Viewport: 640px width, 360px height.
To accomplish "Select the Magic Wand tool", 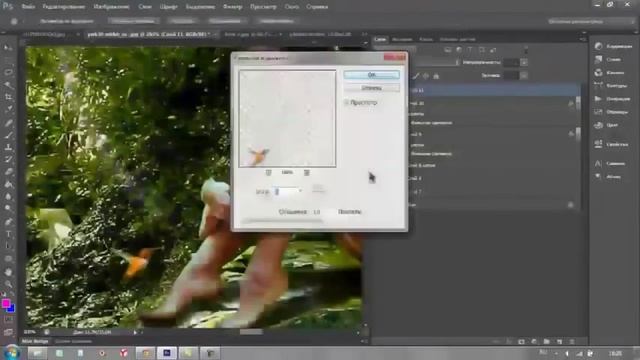I will pyautogui.click(x=8, y=85).
